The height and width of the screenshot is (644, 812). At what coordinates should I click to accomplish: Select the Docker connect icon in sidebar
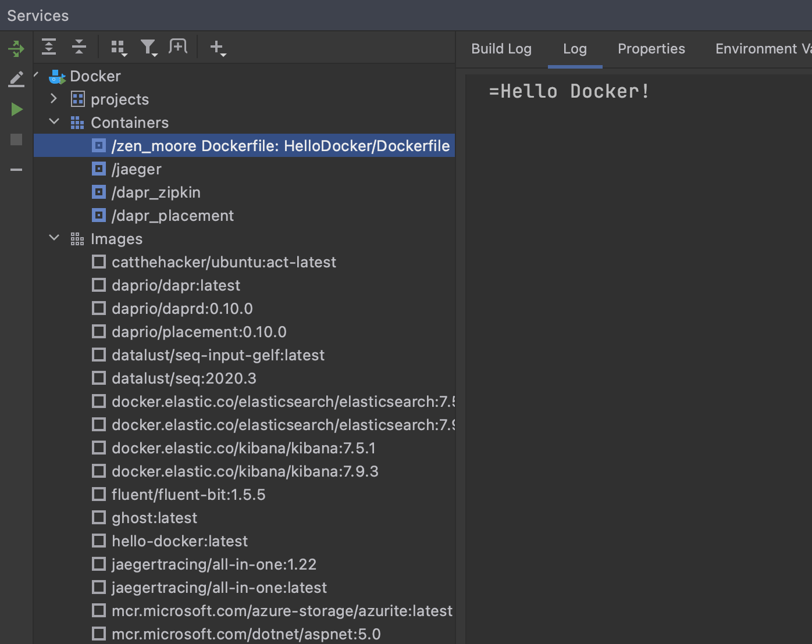coord(16,49)
